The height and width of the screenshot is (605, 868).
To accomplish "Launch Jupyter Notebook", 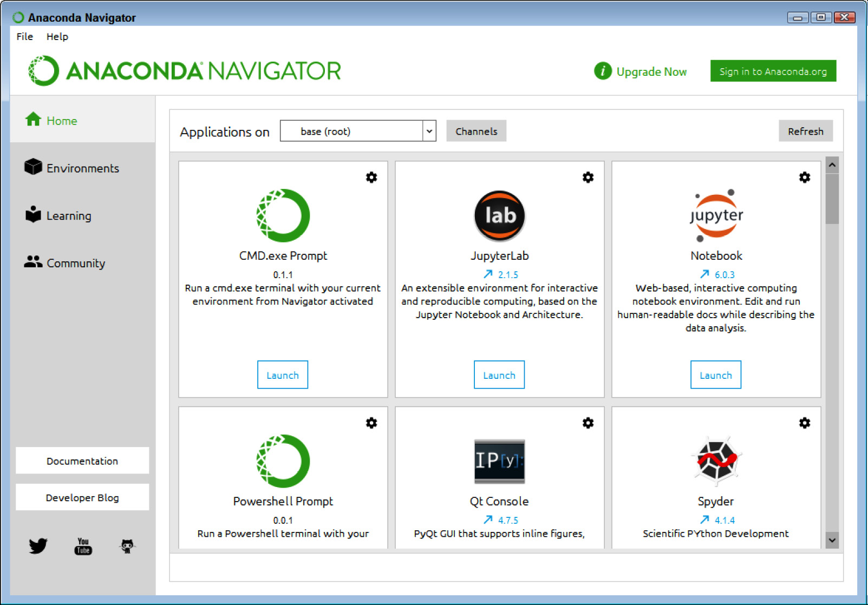I will click(x=716, y=374).
